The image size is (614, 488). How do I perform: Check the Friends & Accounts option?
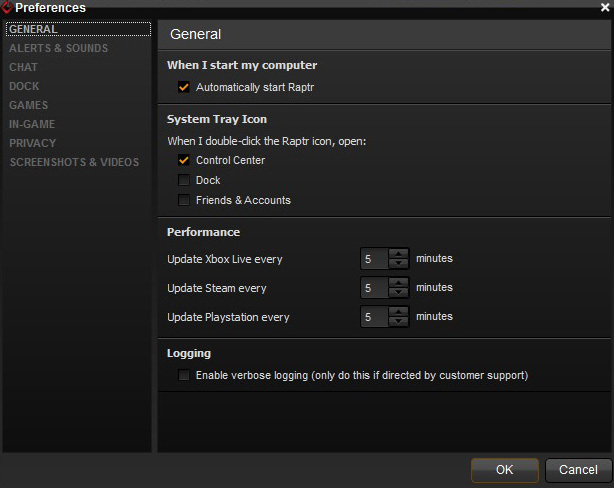(184, 201)
